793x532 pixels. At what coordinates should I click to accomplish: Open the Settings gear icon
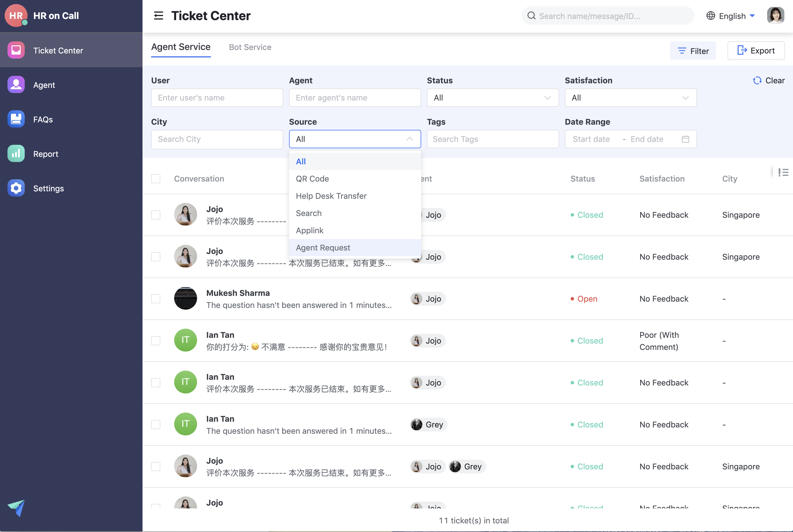coord(16,188)
